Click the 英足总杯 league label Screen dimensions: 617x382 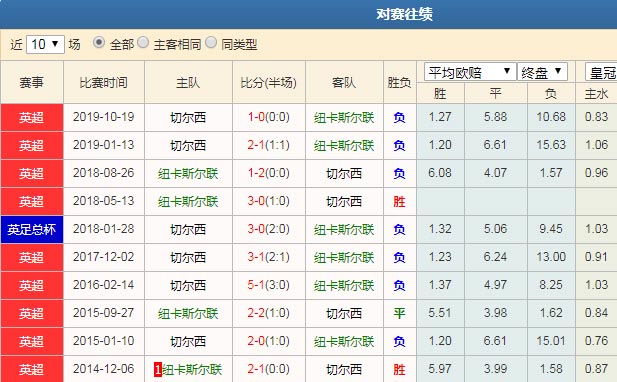[32, 229]
